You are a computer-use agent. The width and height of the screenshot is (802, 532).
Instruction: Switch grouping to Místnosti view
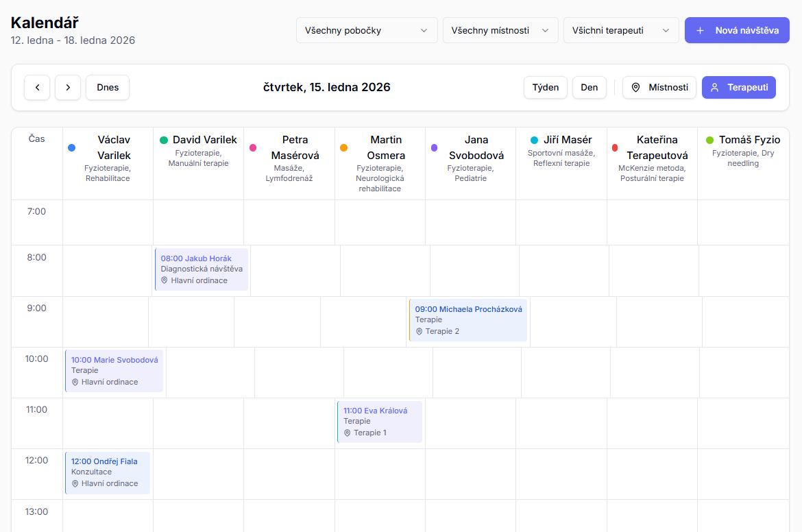(x=659, y=88)
